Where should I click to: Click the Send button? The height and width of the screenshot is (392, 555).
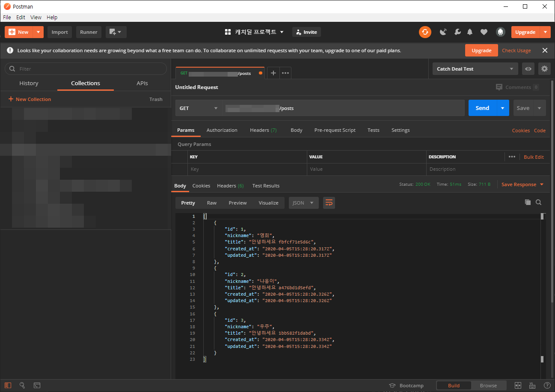[482, 108]
